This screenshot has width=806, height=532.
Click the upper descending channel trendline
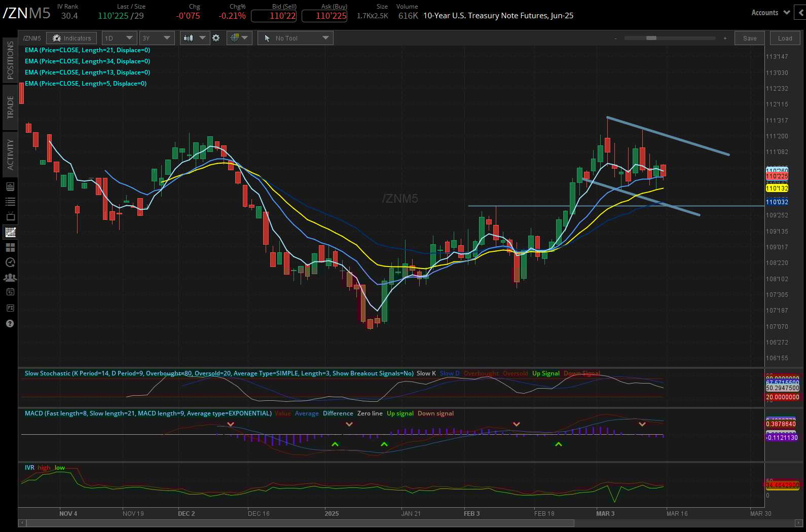668,136
